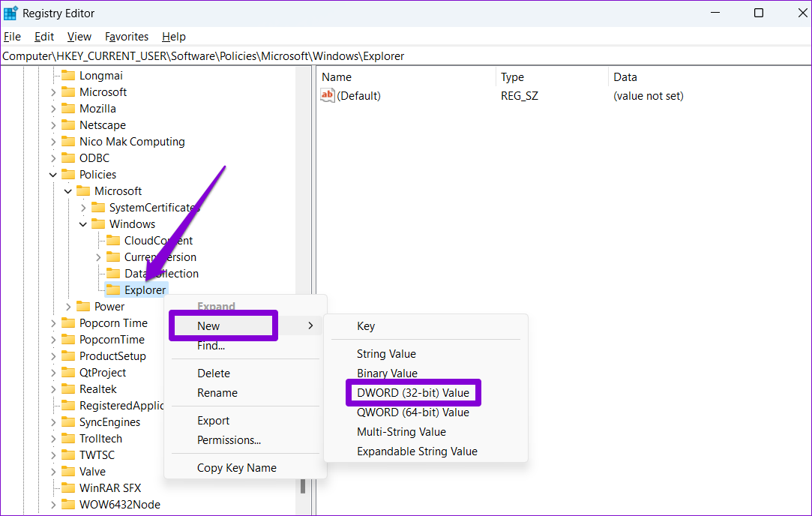Screen dimensions: 812x516
Task: Click the Valve folder icon
Action: [x=68, y=471]
